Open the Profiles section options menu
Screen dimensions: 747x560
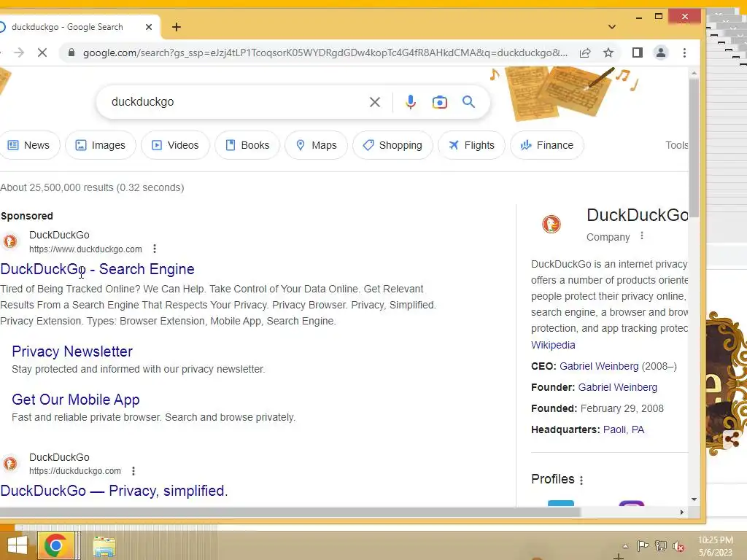(x=581, y=480)
